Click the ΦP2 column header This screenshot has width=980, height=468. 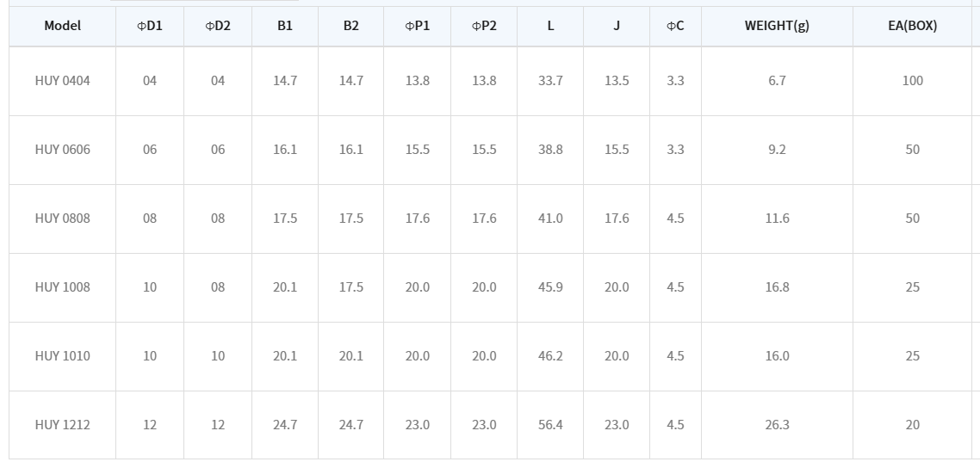[484, 26]
